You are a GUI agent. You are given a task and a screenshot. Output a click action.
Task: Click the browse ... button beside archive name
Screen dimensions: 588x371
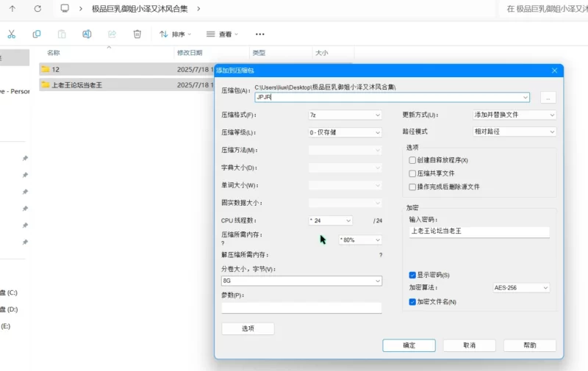pos(548,98)
